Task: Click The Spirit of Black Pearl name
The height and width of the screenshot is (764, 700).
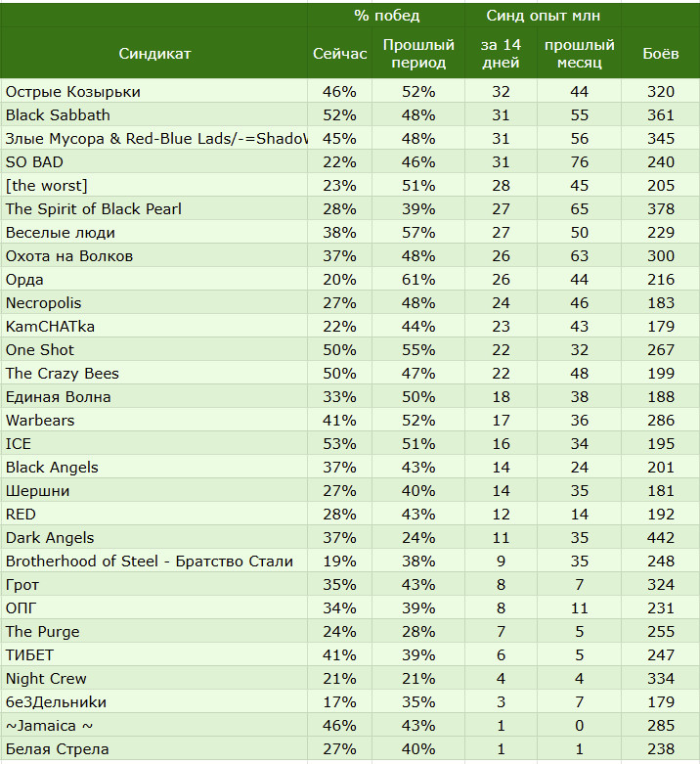Action: coord(94,209)
